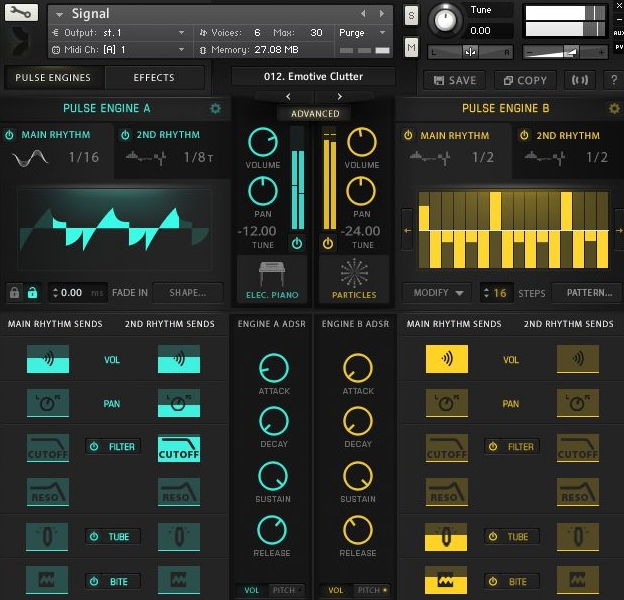Image resolution: width=624 pixels, height=600 pixels.
Task: Switch to the EFFECTS tab
Action: point(153,78)
